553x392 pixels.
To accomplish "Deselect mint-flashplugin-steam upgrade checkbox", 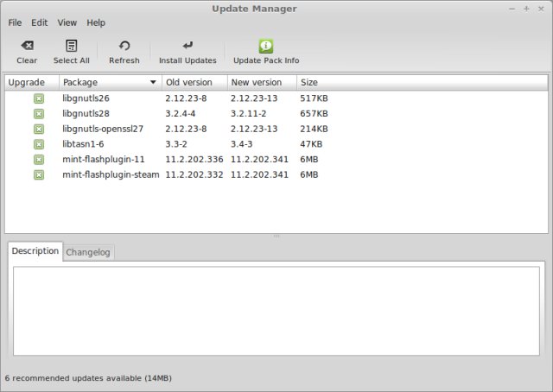I will click(x=39, y=175).
